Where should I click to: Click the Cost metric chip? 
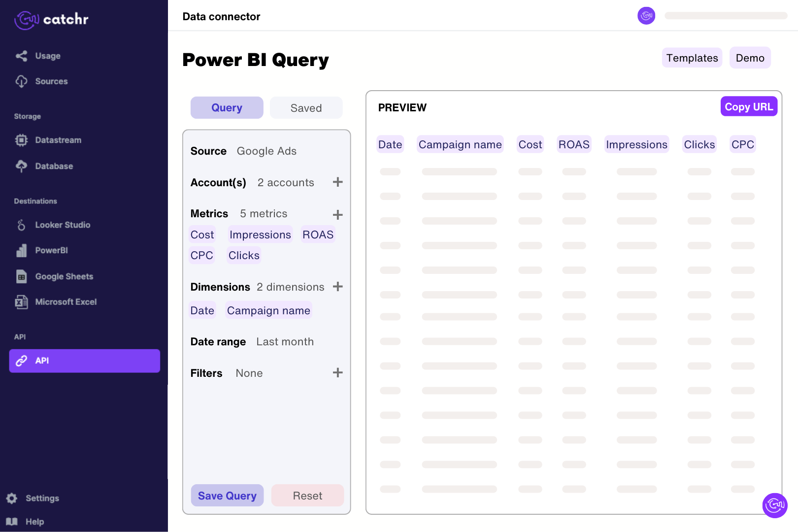tap(202, 234)
